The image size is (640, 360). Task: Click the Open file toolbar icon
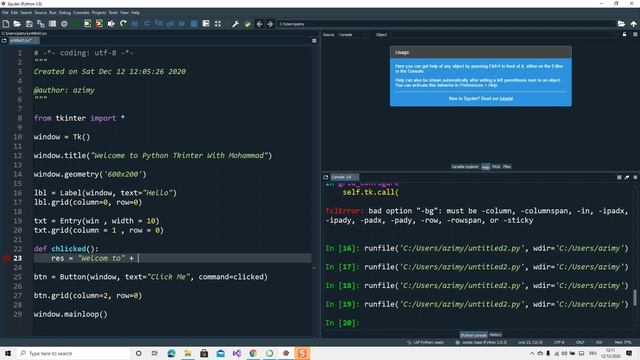(x=17, y=24)
